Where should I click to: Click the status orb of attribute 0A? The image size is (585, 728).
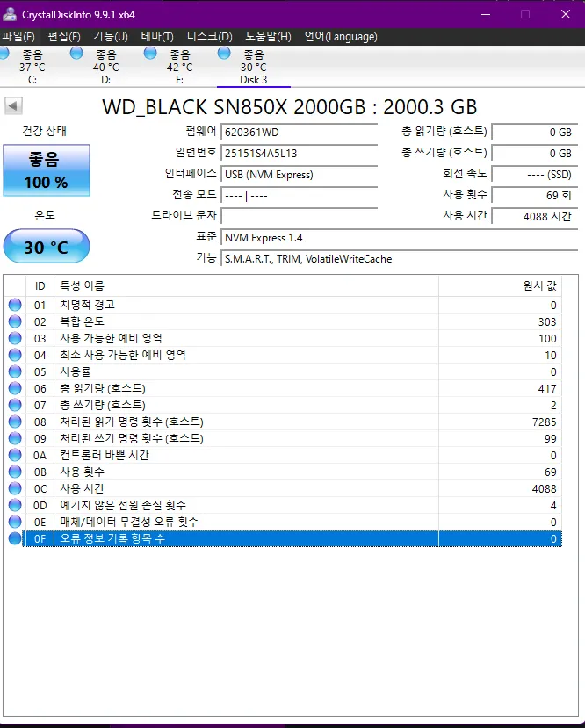(15, 455)
